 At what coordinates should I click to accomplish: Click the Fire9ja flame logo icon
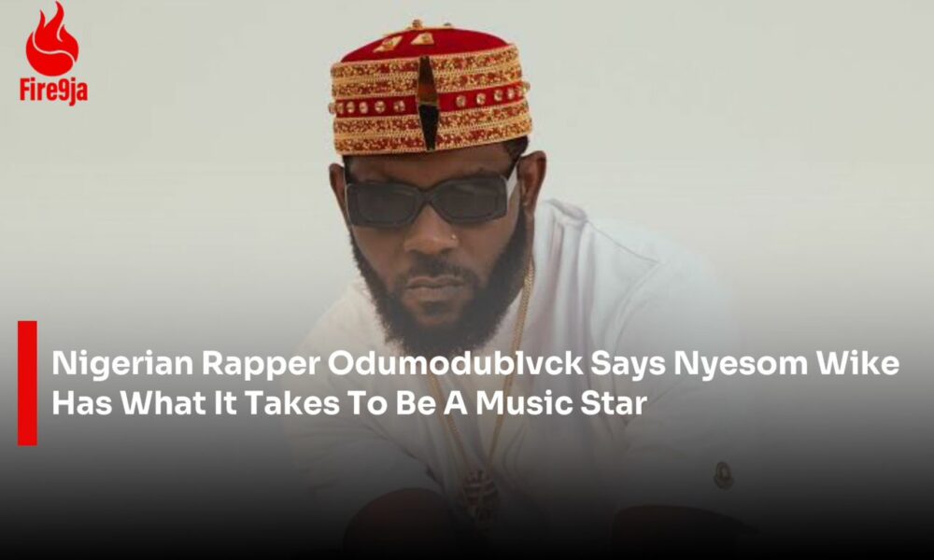click(51, 38)
